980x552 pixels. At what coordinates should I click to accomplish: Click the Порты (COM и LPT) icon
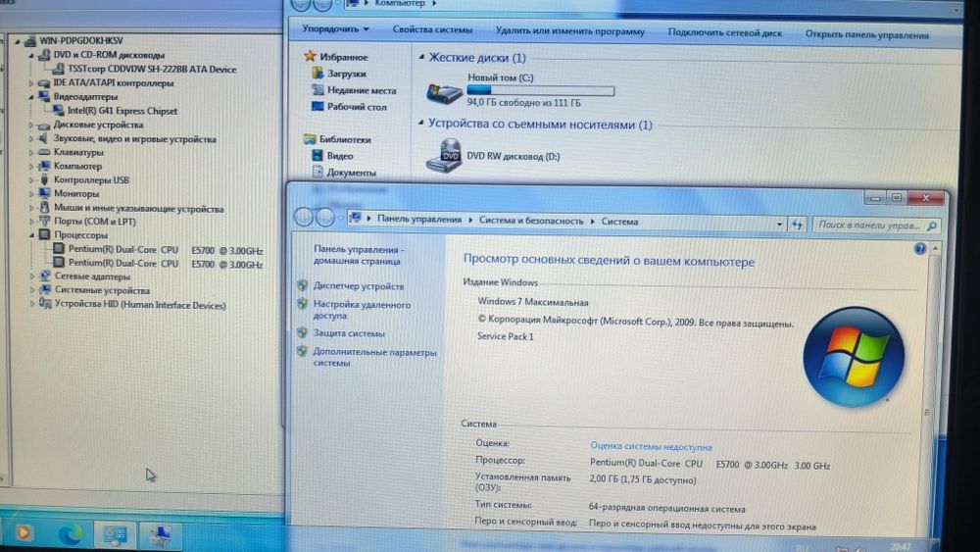coord(44,221)
